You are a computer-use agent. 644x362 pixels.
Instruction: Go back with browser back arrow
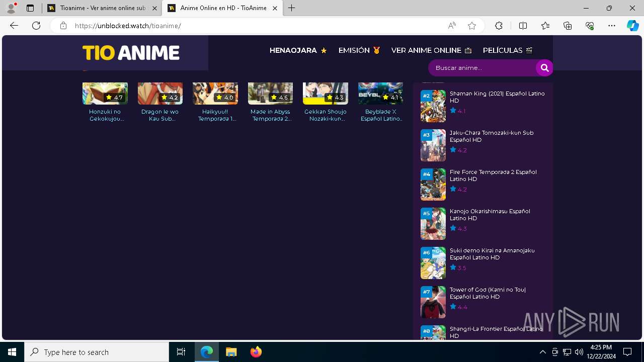pyautogui.click(x=14, y=26)
